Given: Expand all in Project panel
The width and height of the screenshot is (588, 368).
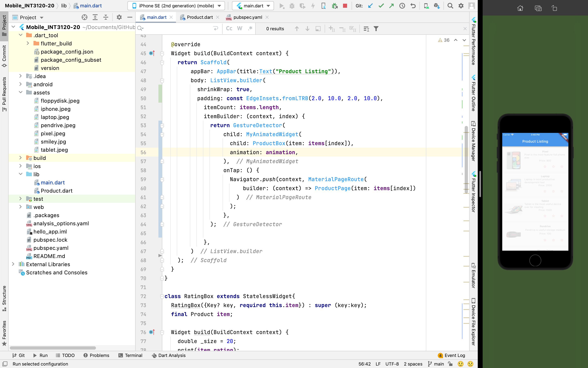Looking at the screenshot, I should 95,17.
